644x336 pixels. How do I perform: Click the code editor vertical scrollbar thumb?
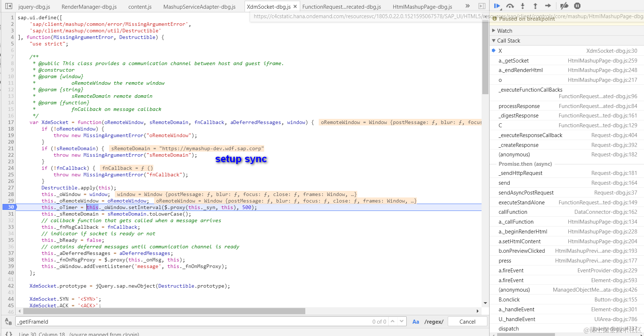click(x=485, y=57)
